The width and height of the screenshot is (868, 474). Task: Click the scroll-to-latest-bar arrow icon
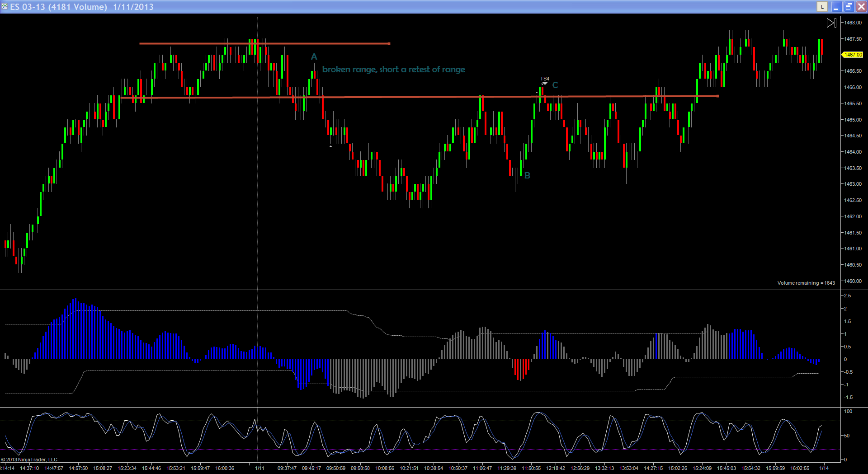click(831, 23)
